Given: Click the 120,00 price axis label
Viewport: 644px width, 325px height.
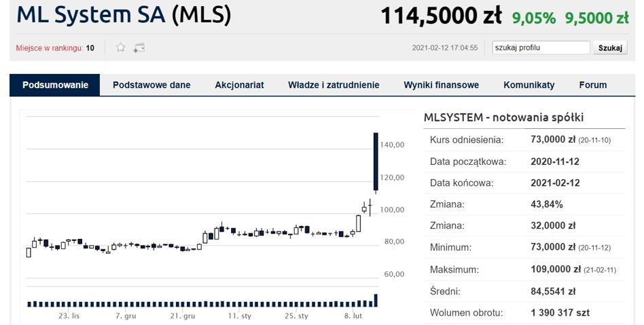Looking at the screenshot, I should [392, 177].
